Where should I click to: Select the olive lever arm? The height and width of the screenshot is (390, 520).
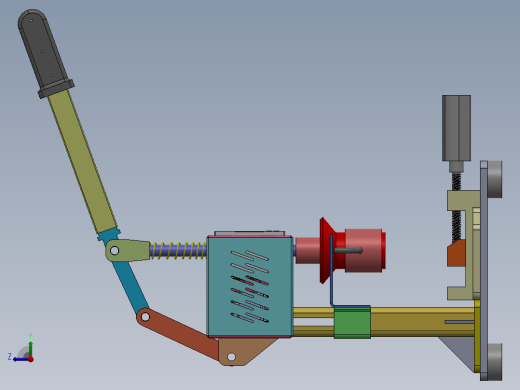coord(83,161)
